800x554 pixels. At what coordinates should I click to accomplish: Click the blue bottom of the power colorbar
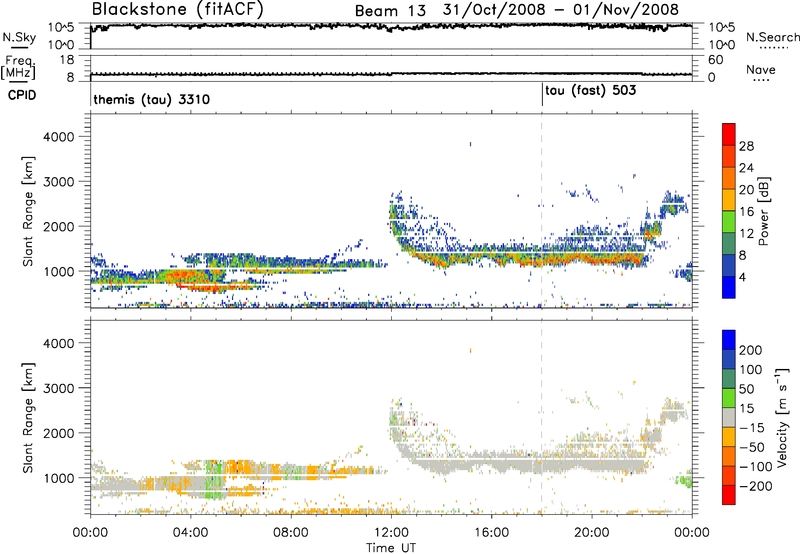(729, 287)
